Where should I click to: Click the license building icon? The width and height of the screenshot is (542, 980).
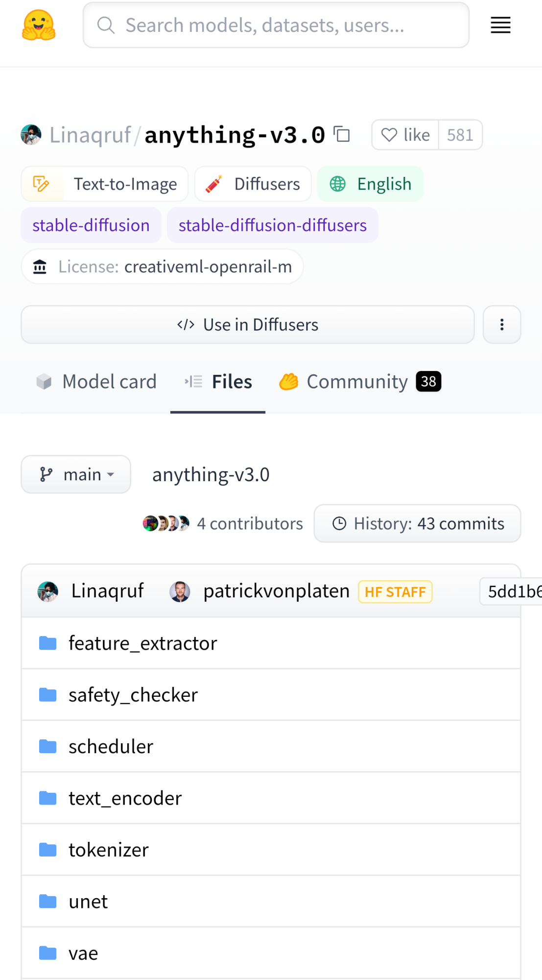coord(40,267)
